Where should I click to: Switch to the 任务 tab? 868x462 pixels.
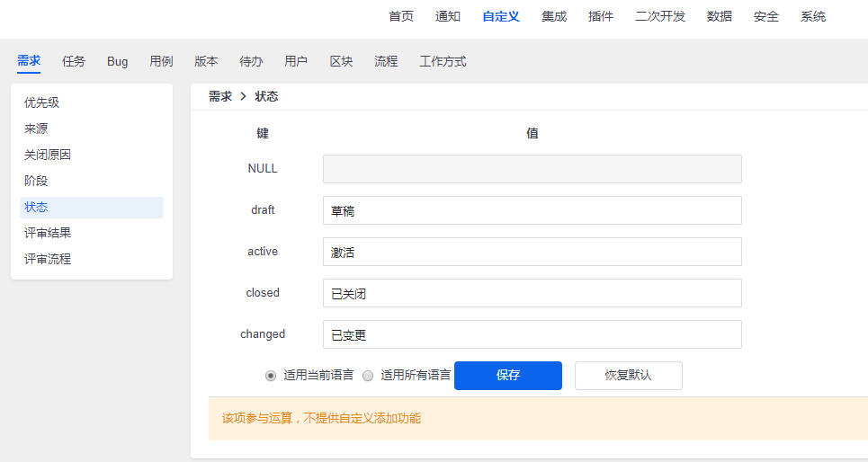pos(74,61)
